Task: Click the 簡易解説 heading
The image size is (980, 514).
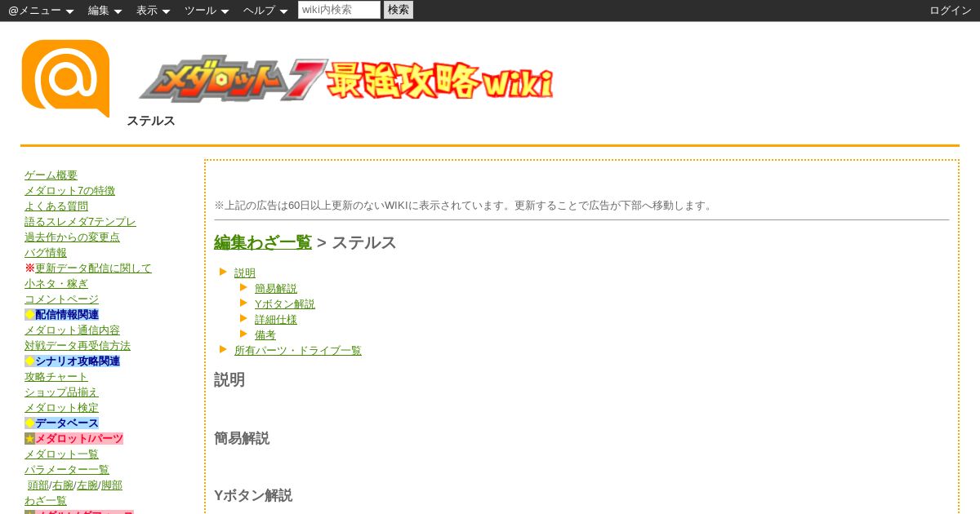Action: coord(242,439)
